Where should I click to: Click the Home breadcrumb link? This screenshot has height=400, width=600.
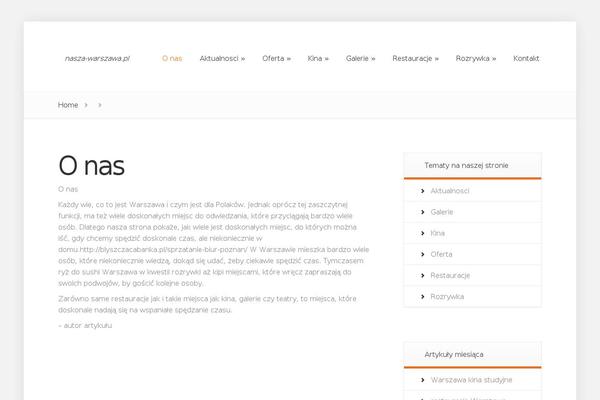(x=68, y=105)
